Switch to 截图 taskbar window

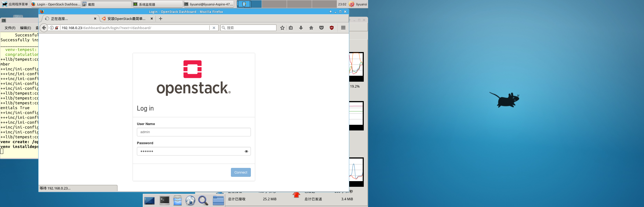tap(107, 4)
